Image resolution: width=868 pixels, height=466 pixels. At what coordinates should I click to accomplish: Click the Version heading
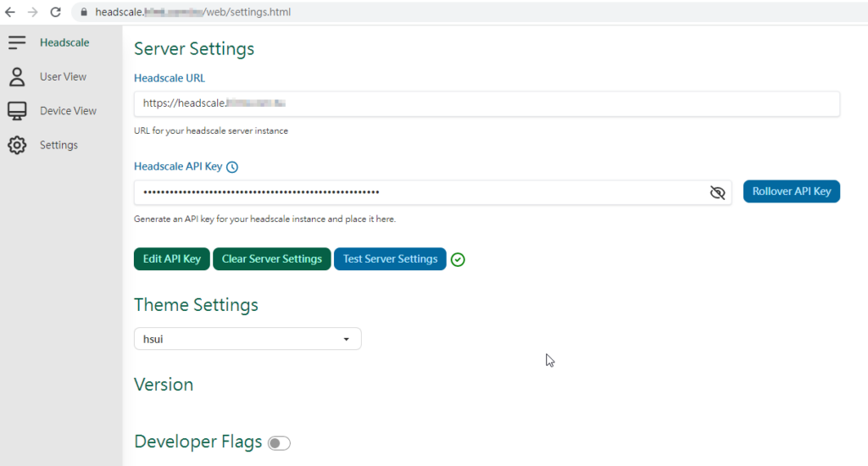tap(164, 385)
